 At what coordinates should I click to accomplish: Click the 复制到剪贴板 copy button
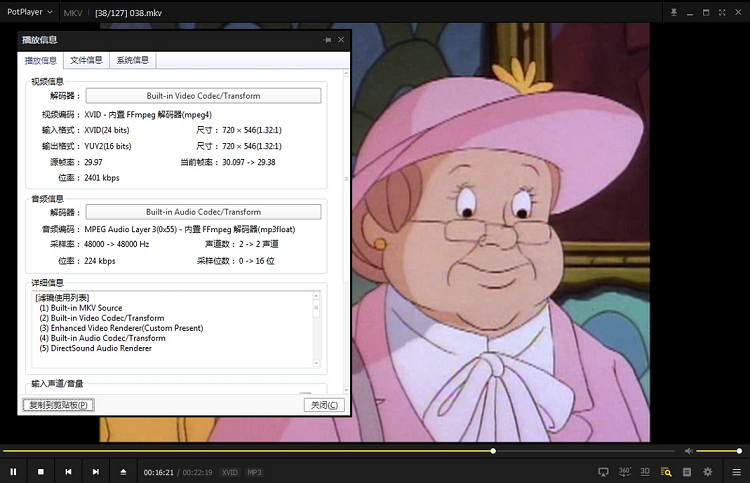[x=58, y=405]
